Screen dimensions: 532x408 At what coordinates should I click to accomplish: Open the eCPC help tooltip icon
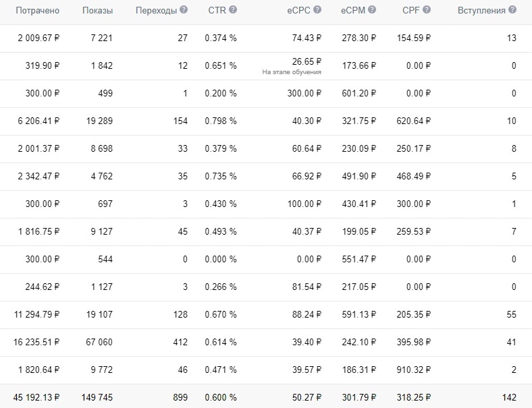click(317, 11)
